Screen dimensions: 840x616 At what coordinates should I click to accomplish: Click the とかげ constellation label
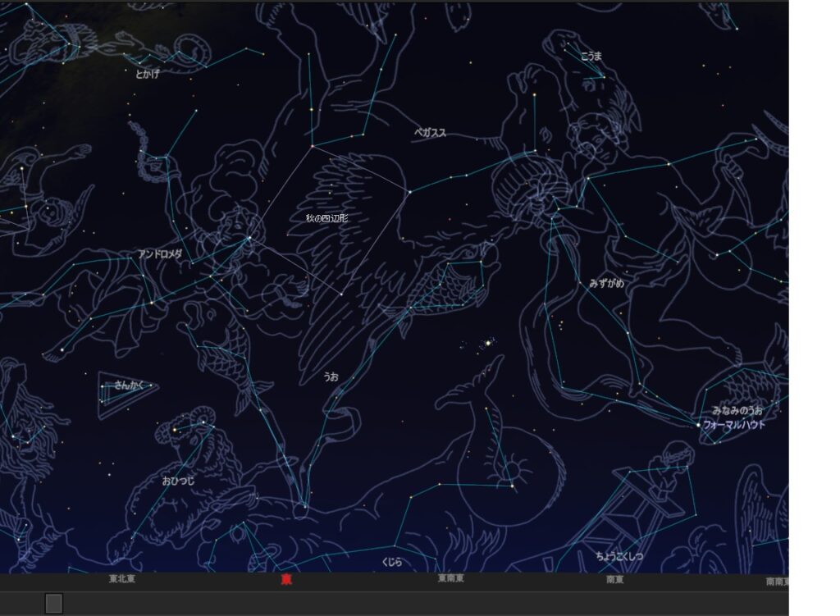pos(148,74)
